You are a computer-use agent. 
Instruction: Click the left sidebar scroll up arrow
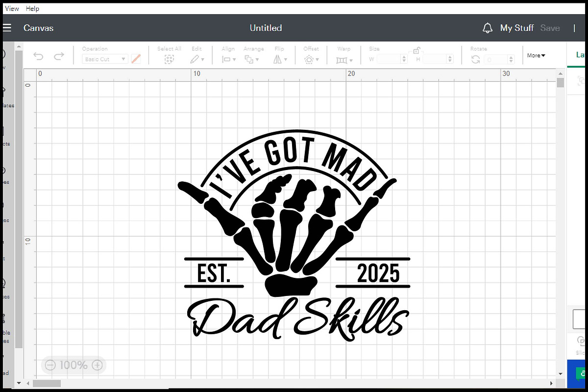[19, 47]
